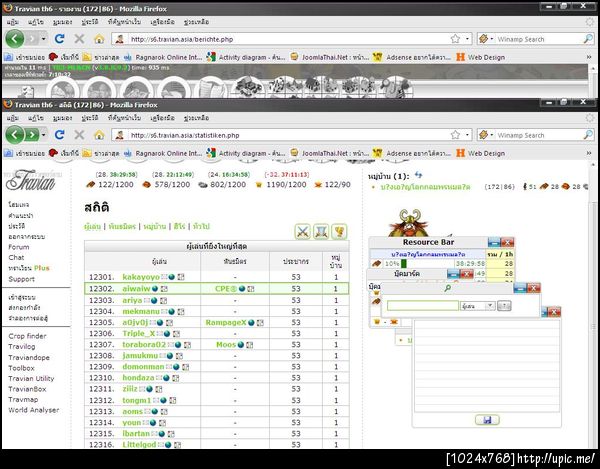Show more bookmarks chevron in the berichte.php window

tap(589, 57)
